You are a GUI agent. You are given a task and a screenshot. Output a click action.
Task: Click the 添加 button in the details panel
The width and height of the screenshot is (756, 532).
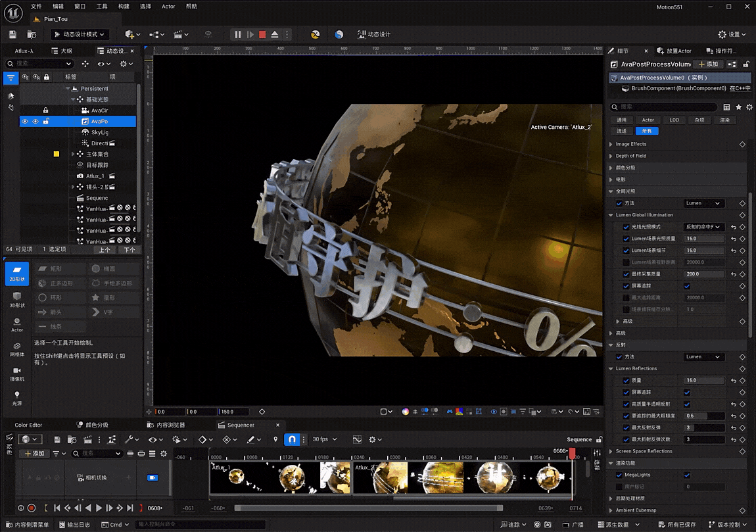(708, 64)
